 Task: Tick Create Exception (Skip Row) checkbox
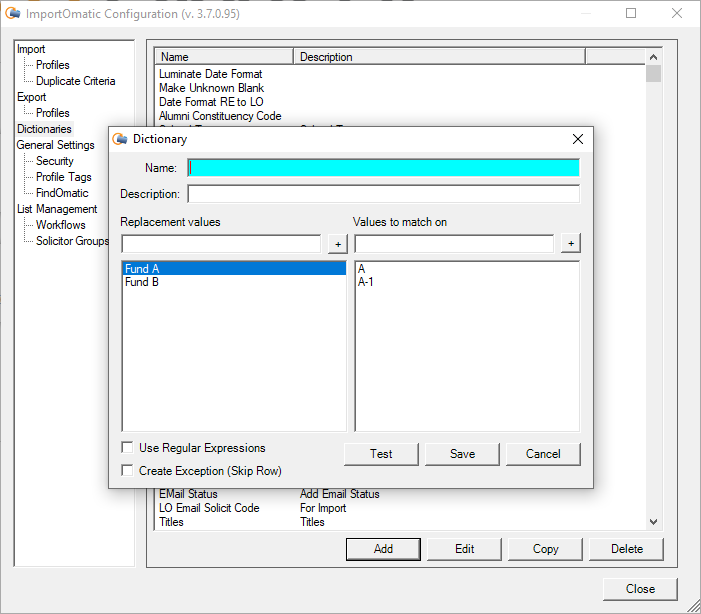pos(127,470)
